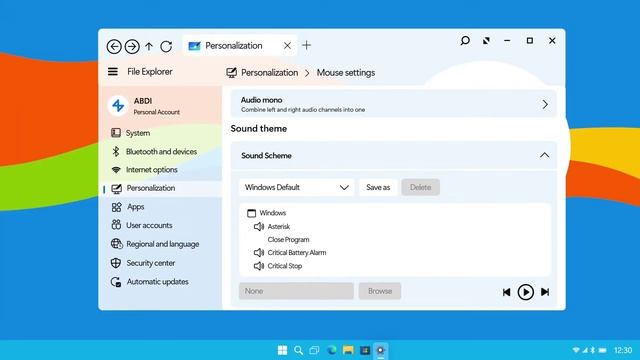The height and width of the screenshot is (360, 640).
Task: Click Mouse settings in the breadcrumb
Action: point(346,73)
